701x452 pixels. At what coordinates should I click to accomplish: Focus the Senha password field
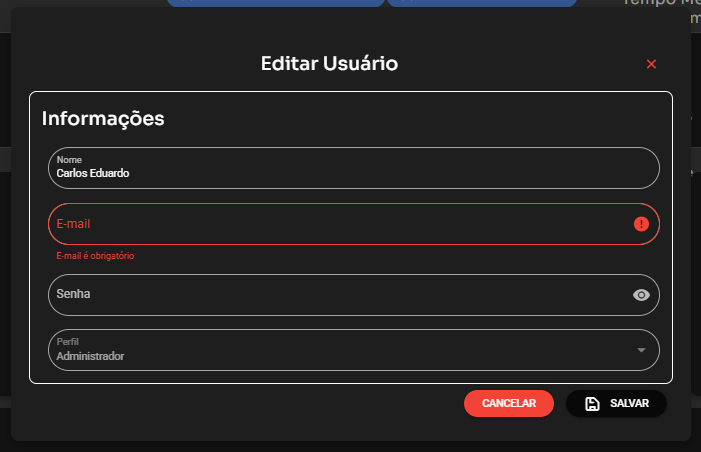[330, 295]
